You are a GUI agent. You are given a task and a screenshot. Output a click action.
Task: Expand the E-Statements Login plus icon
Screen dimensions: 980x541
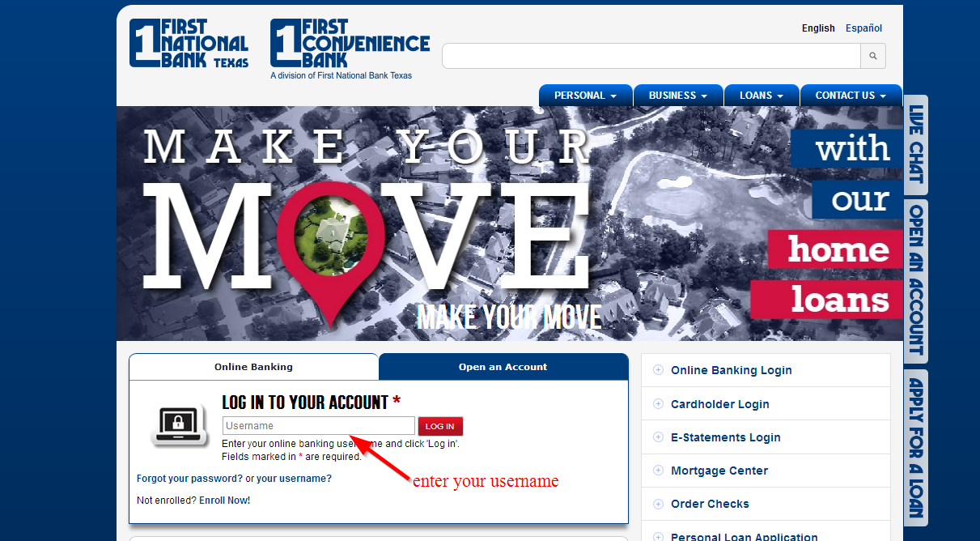(658, 437)
